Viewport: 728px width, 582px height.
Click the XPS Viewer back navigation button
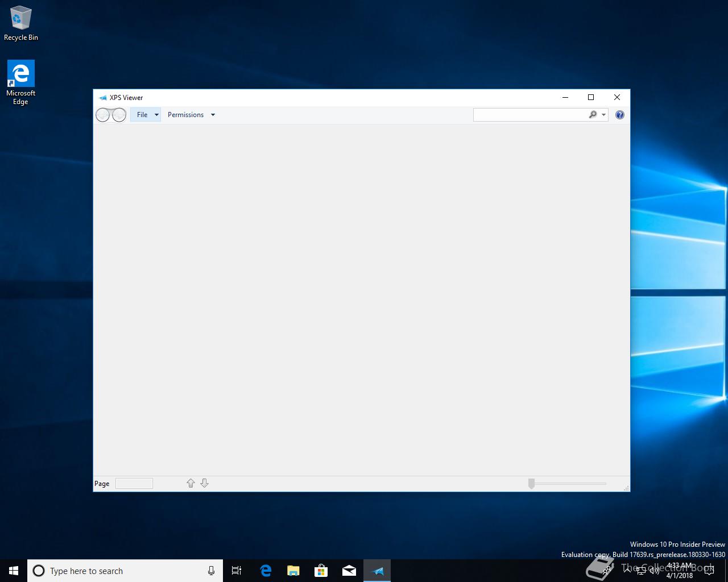pos(102,115)
